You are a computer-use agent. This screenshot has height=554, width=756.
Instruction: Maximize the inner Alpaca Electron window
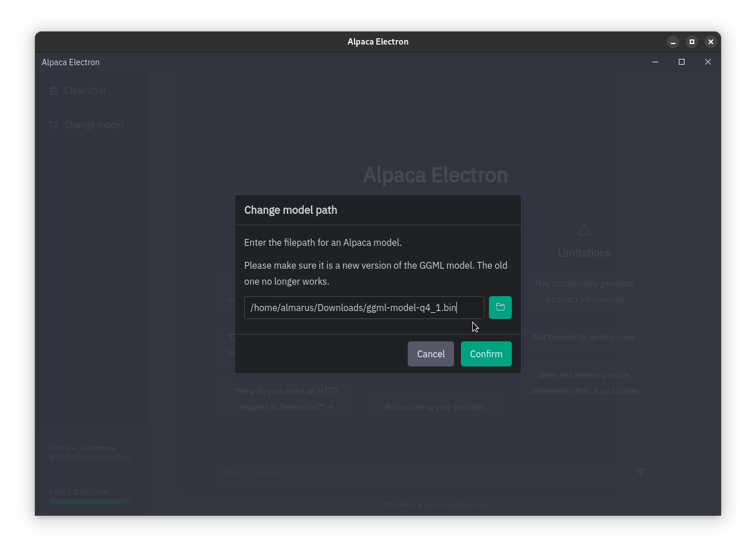[682, 62]
